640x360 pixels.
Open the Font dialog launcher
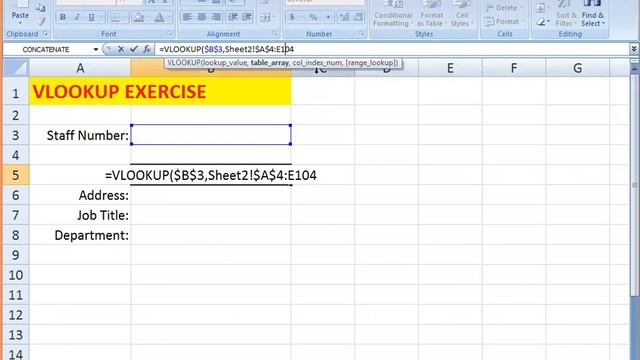point(170,34)
